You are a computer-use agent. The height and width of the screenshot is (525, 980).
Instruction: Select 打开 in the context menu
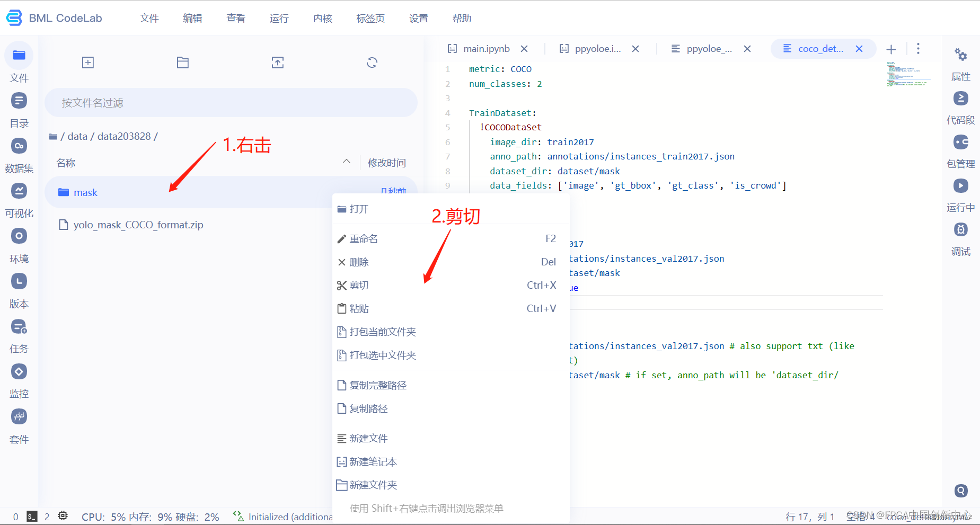pyautogui.click(x=451, y=209)
